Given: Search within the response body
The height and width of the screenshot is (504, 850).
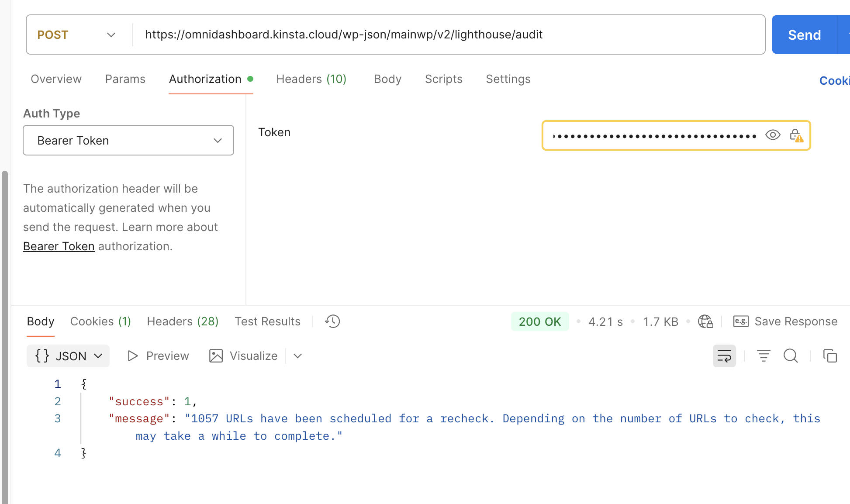Looking at the screenshot, I should 791,356.
